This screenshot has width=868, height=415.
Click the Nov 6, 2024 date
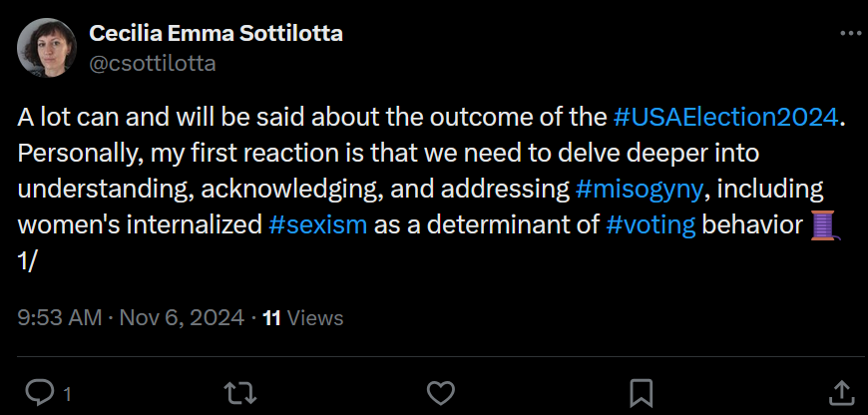tap(182, 318)
